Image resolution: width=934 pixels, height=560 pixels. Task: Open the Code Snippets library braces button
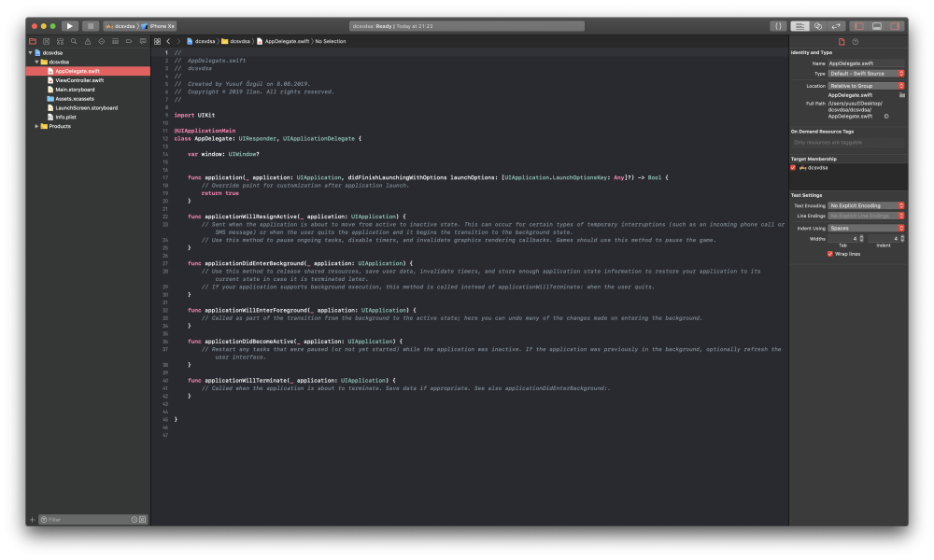(x=776, y=26)
